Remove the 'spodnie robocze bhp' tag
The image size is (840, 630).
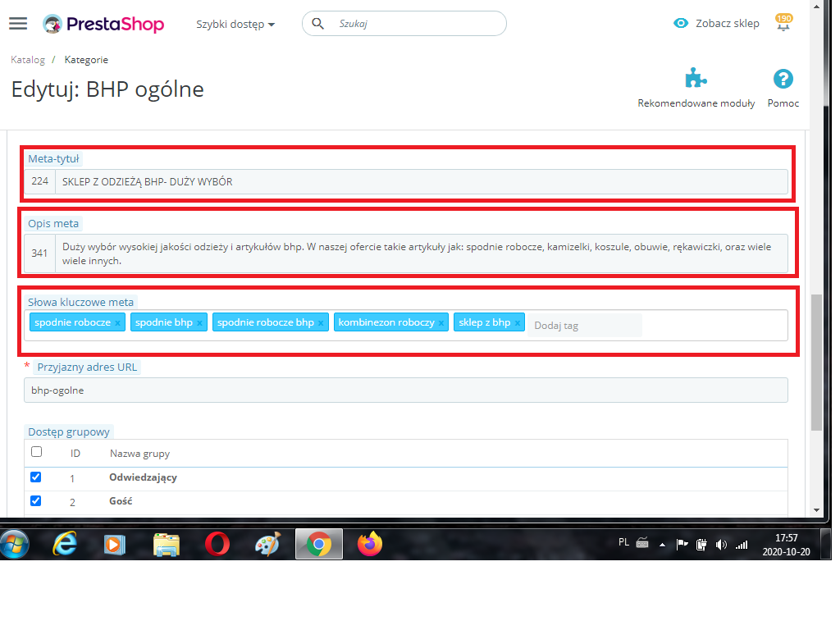point(321,323)
